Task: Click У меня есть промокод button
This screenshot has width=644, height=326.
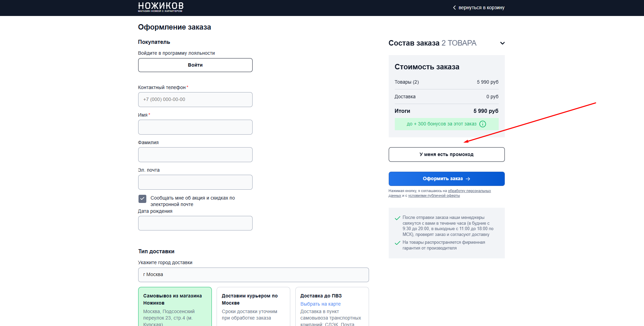Action: coord(446,154)
